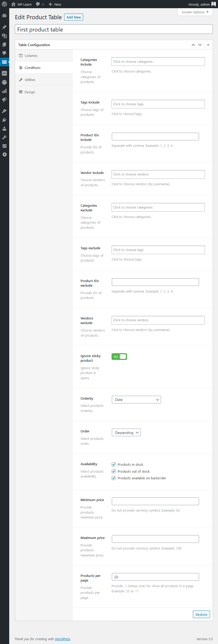Open comments bubble in admin bar

pyautogui.click(x=38, y=4)
